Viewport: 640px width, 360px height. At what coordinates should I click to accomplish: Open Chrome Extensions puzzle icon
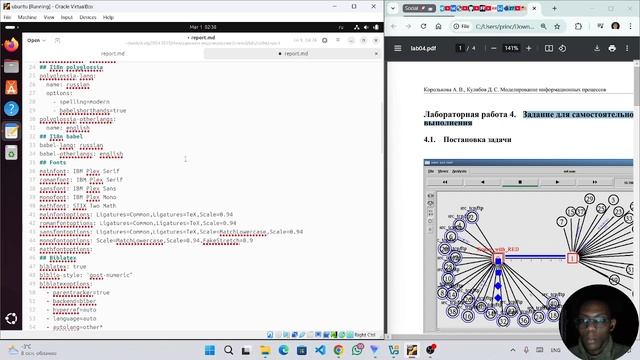click(578, 26)
